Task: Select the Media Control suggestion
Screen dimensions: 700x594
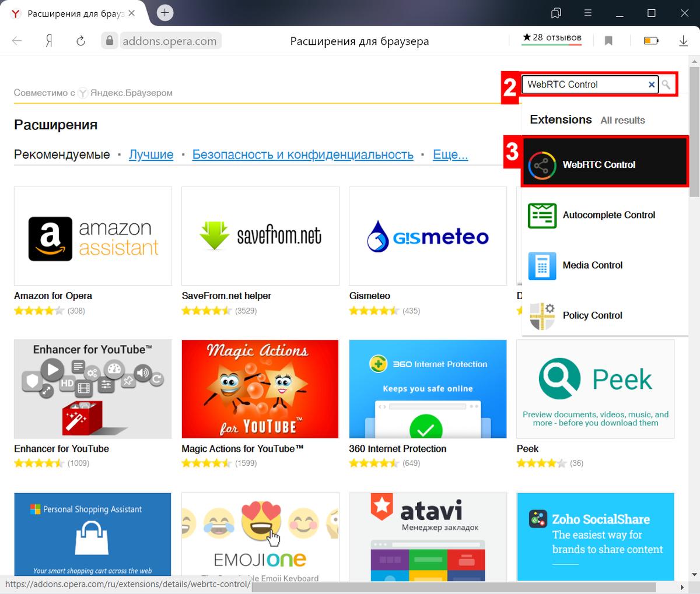Action: click(x=605, y=265)
